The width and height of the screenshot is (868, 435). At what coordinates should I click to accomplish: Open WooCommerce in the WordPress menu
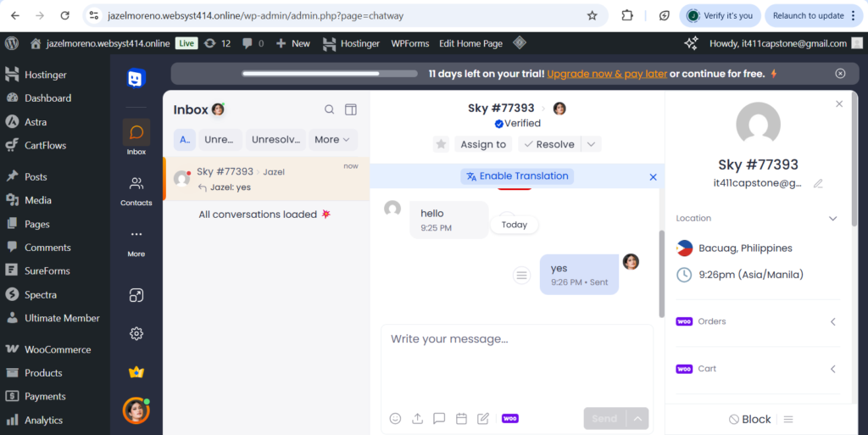coord(57,349)
